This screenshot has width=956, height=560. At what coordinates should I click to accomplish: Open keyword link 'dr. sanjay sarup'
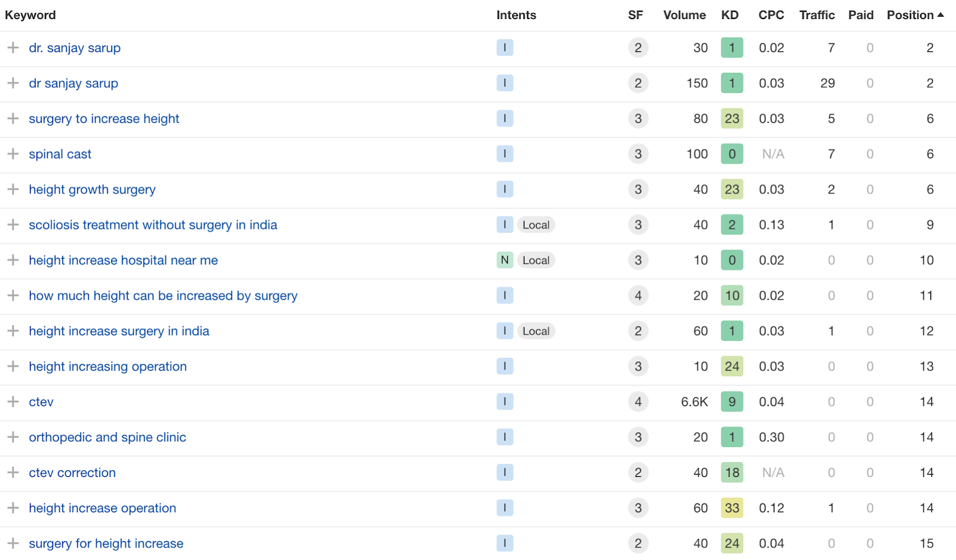75,48
